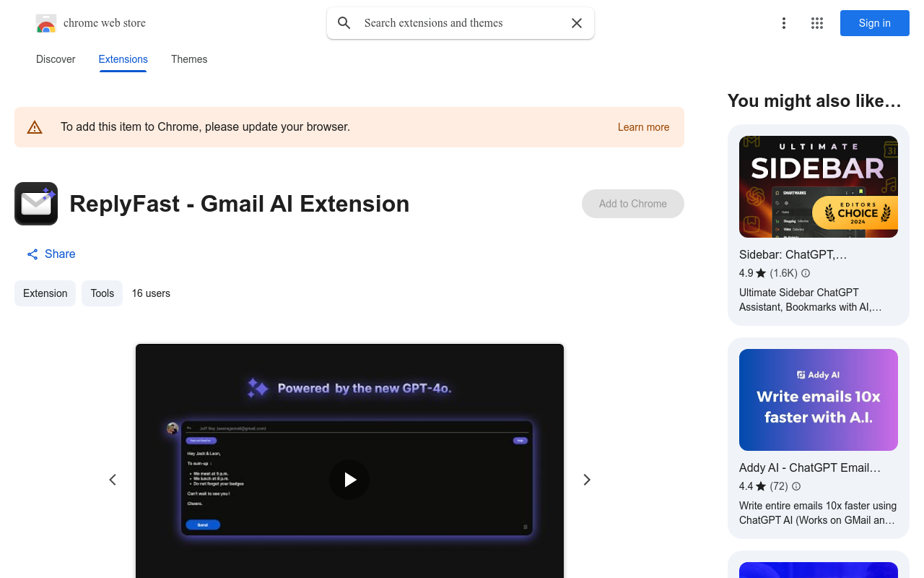Click the warning triangle icon in banner
924x578 pixels.
(x=35, y=127)
